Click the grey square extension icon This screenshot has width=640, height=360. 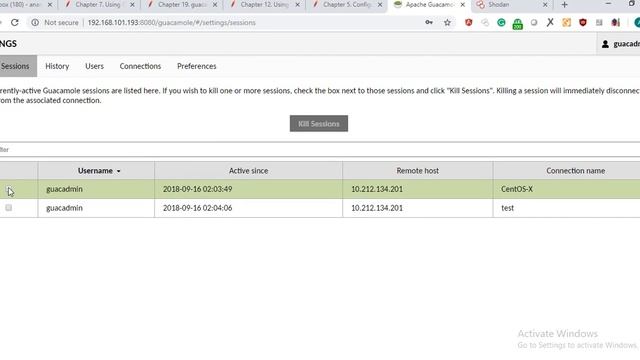point(599,22)
